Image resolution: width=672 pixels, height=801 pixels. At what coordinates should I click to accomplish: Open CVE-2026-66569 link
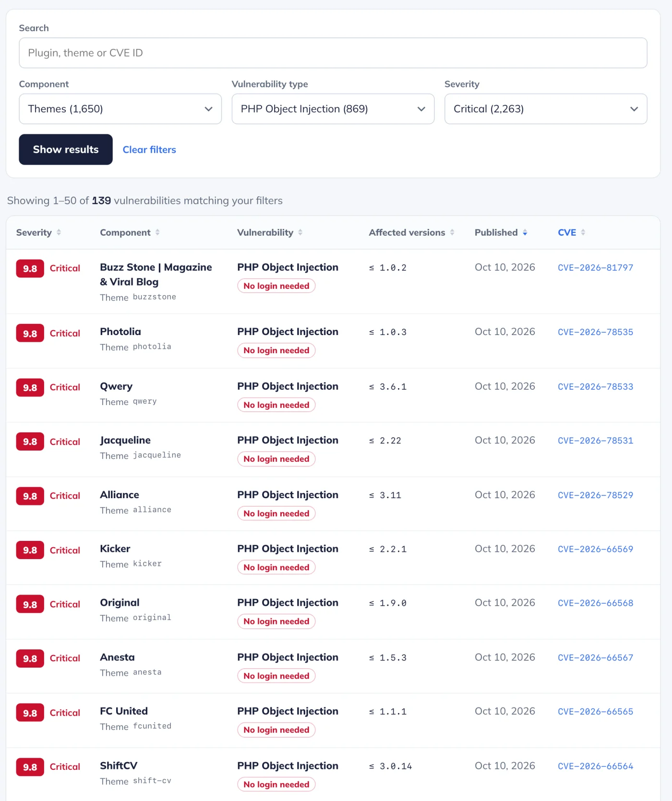point(595,549)
